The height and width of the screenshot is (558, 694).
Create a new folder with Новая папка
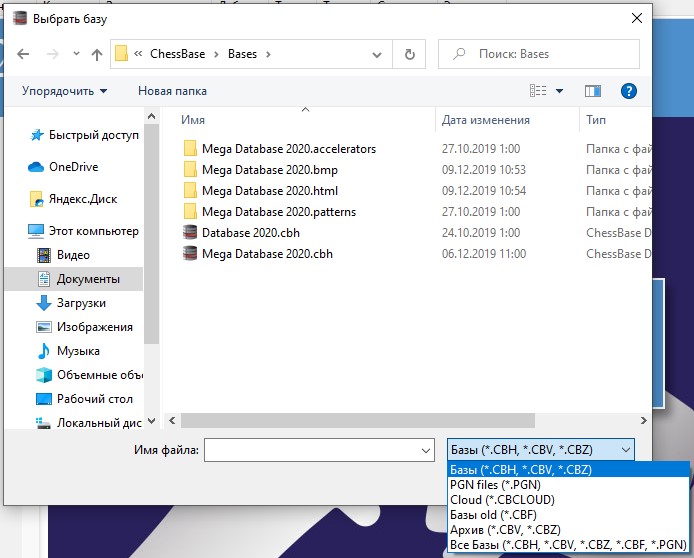[x=172, y=91]
